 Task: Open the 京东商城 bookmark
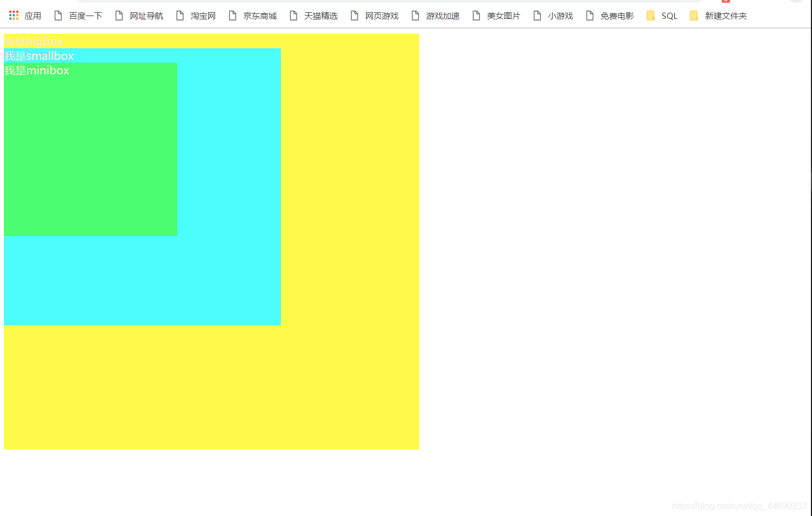253,16
